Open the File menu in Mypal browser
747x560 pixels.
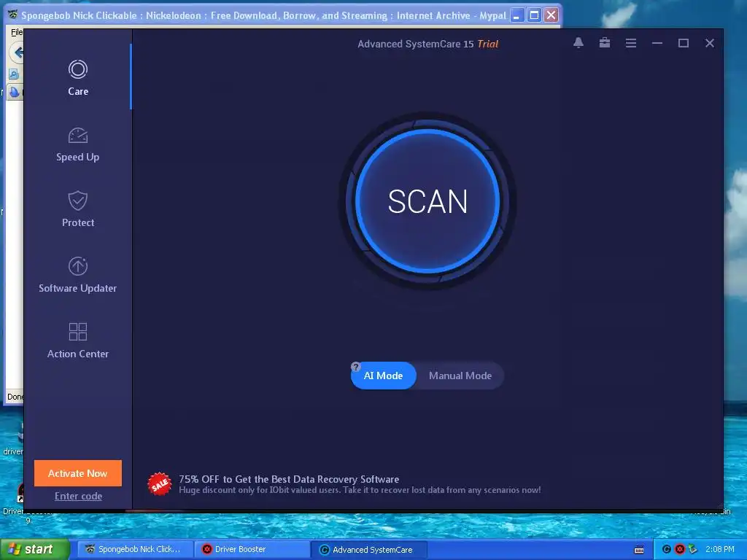tap(16, 32)
